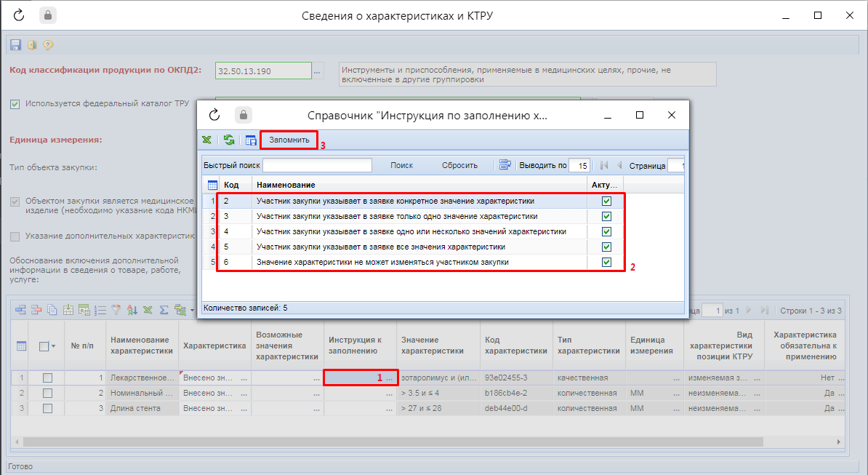Click the sum sigma icon in grid toolbar

pyautogui.click(x=164, y=310)
